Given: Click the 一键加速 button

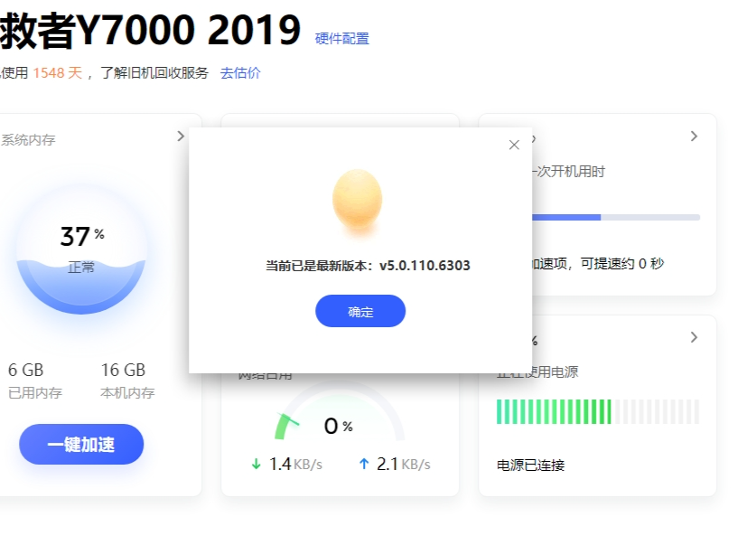Looking at the screenshot, I should [81, 445].
